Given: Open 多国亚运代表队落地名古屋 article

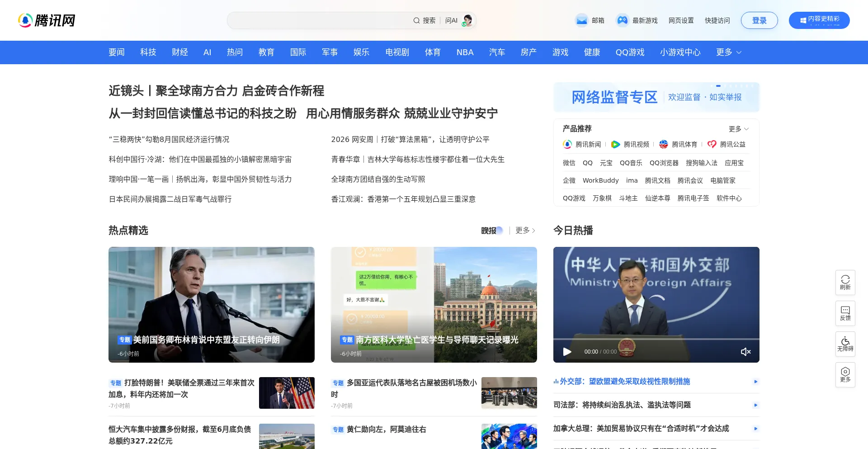Looking at the screenshot, I should point(404,388).
